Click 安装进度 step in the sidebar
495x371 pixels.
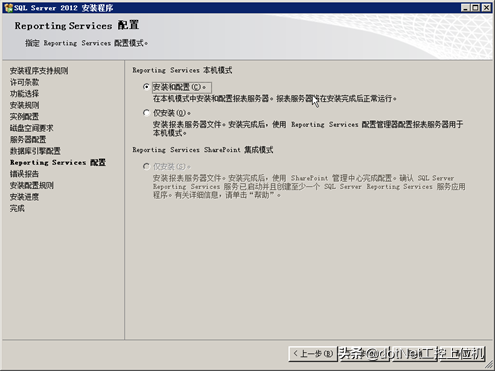click(24, 197)
